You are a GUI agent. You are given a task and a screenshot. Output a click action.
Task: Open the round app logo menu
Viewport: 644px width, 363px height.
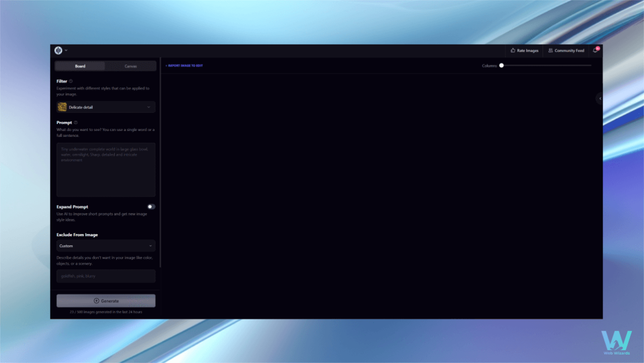pyautogui.click(x=58, y=50)
